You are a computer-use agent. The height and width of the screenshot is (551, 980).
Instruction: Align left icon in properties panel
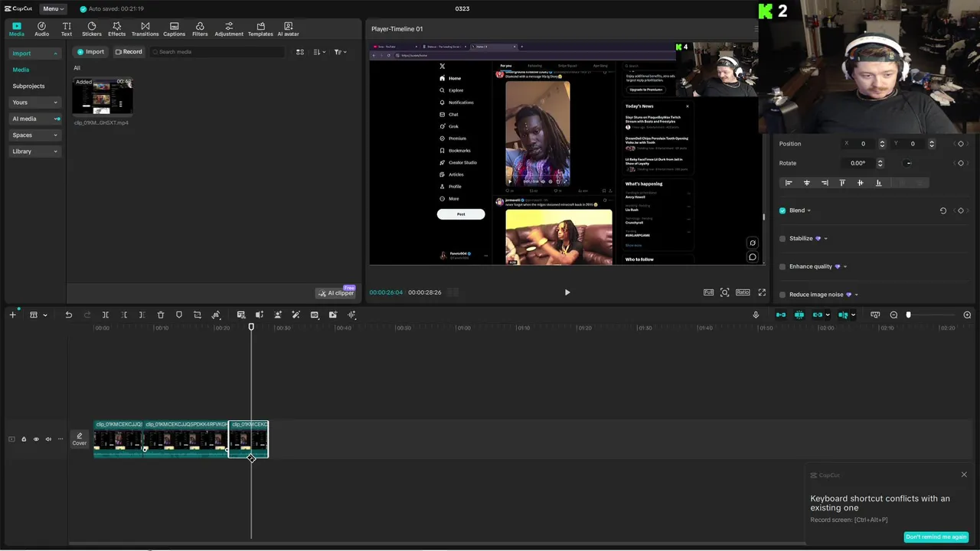pos(789,183)
